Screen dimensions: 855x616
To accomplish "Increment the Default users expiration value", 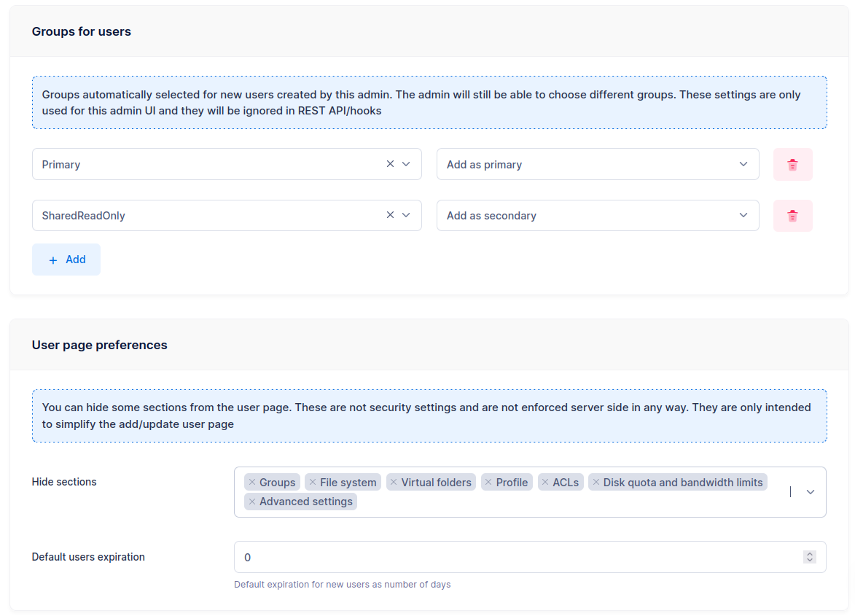I will (x=809, y=553).
